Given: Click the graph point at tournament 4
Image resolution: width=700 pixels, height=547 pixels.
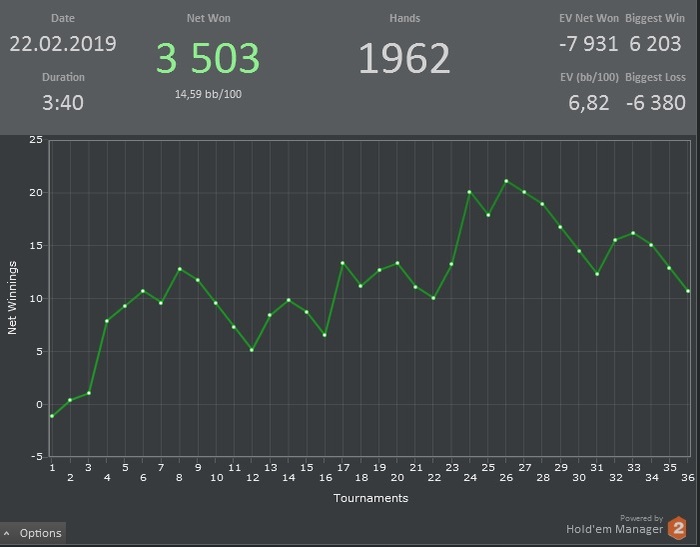Looking at the screenshot, I should pos(107,321).
